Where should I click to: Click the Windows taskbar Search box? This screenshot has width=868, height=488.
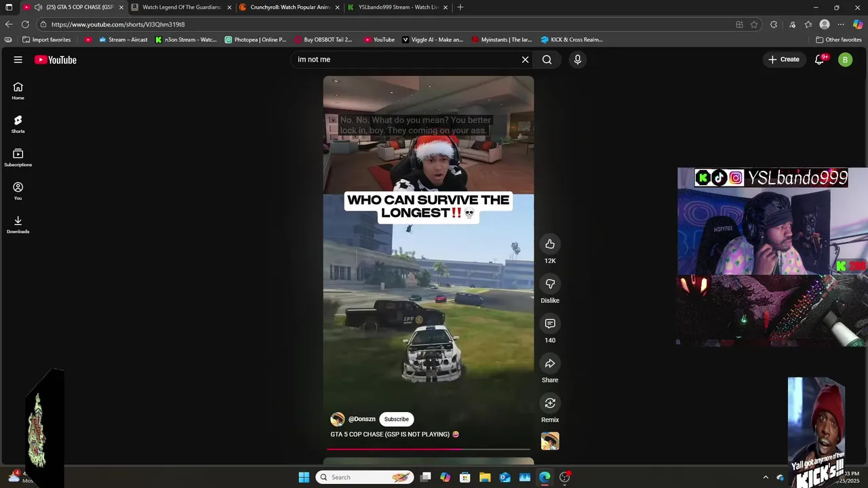coord(364,477)
